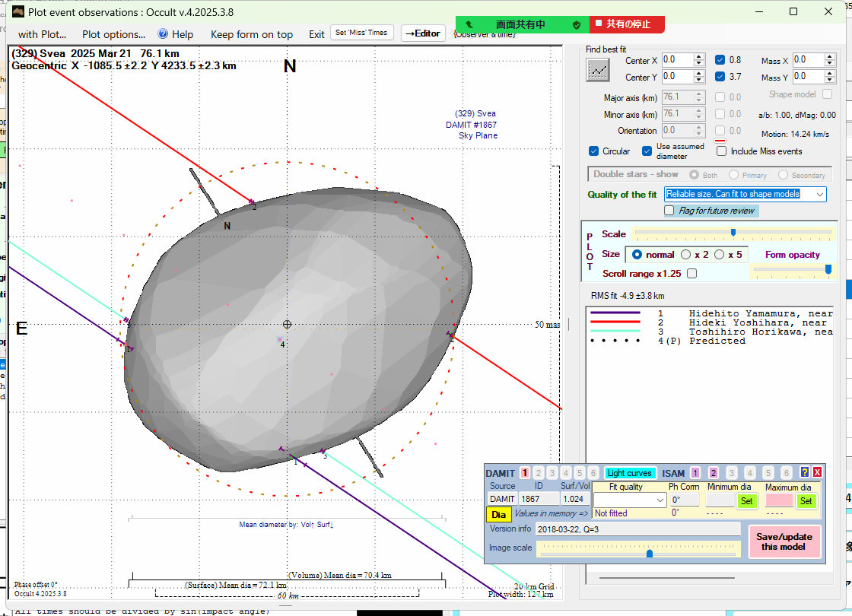Screen dimensions: 852x616
Task: Select ISAM model number 1
Action: [x=695, y=473]
